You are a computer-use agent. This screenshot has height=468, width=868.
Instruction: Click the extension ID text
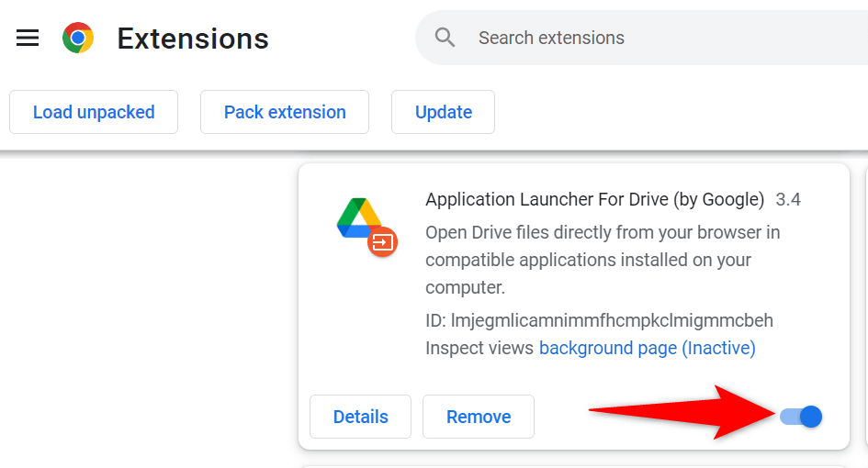point(599,320)
